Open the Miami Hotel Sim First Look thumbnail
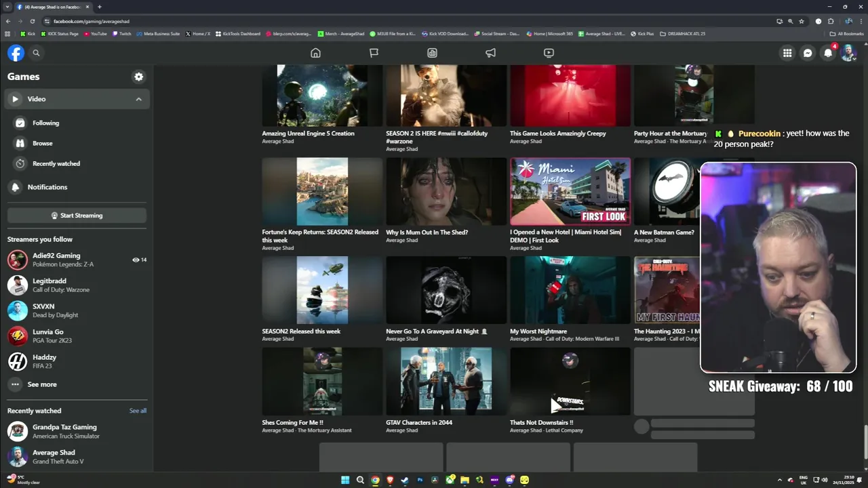868x488 pixels. (570, 191)
